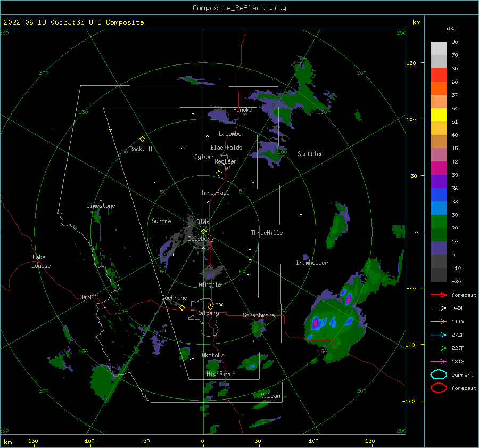The width and height of the screenshot is (479, 448).
Task: Click the Ponoka label
Action: pyautogui.click(x=243, y=110)
